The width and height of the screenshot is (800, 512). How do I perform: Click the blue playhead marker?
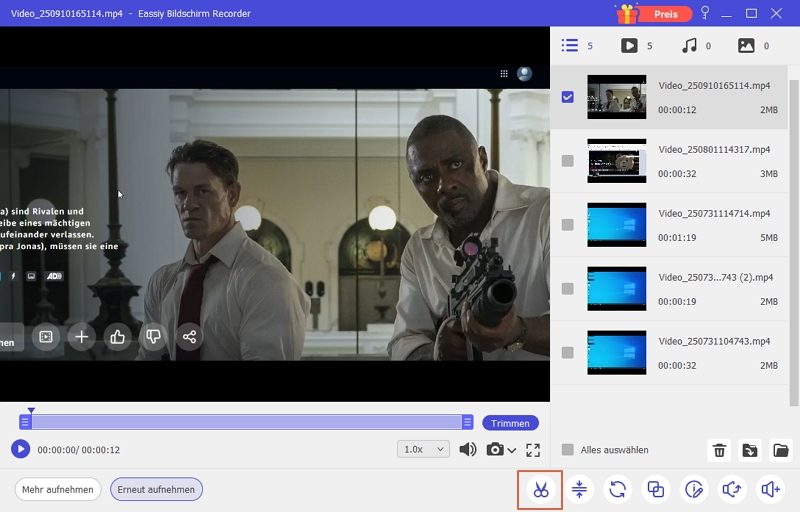coord(31,411)
